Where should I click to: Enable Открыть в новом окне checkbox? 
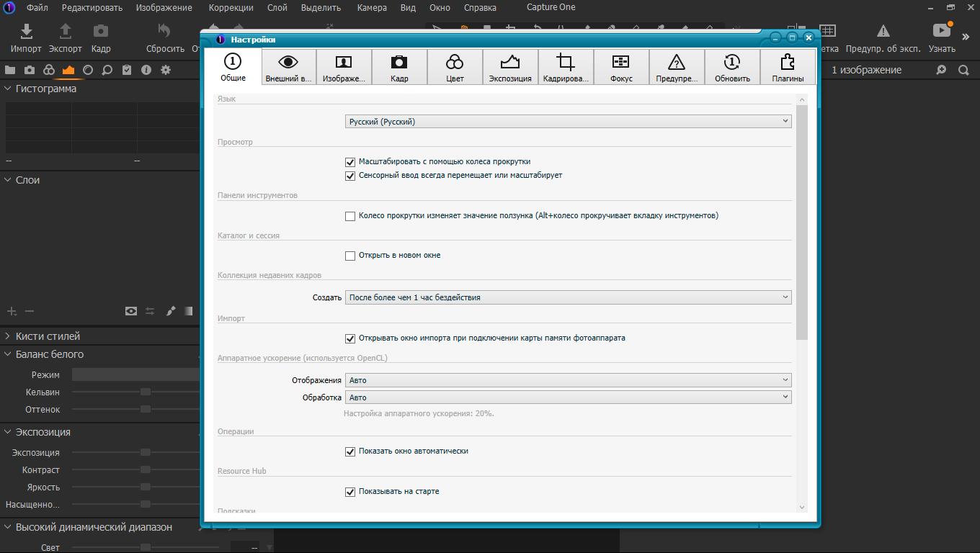point(350,256)
